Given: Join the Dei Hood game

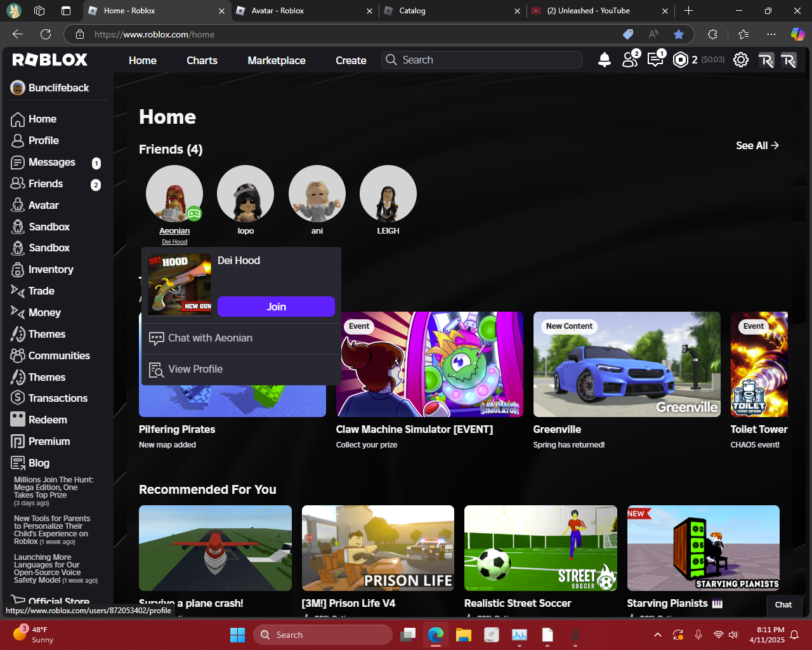Looking at the screenshot, I should pyautogui.click(x=276, y=307).
